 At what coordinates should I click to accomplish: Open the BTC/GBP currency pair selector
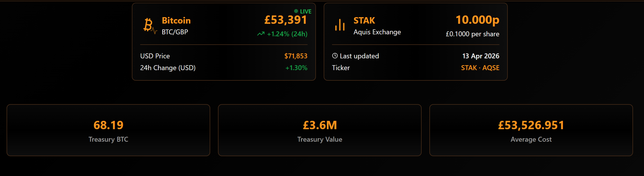175,32
